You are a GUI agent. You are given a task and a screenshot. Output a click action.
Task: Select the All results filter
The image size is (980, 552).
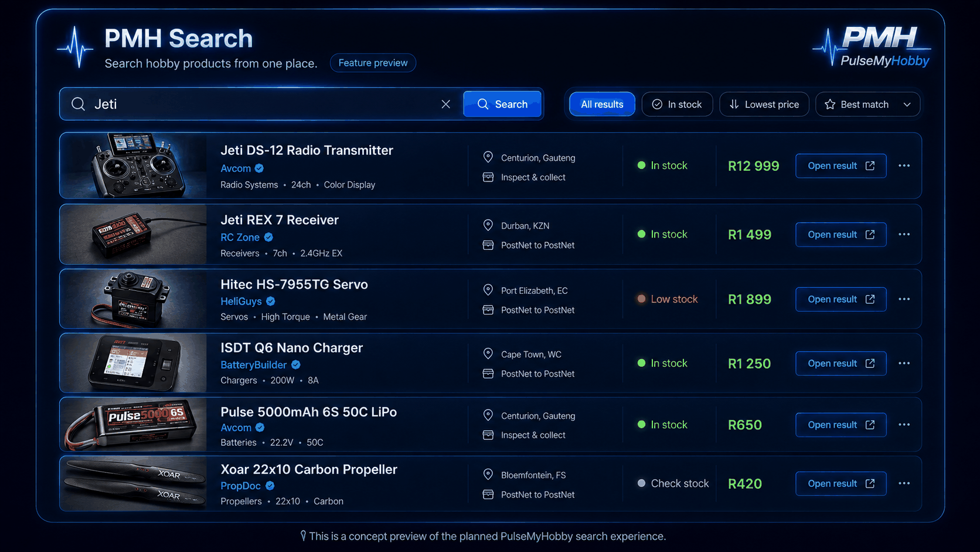tap(602, 104)
